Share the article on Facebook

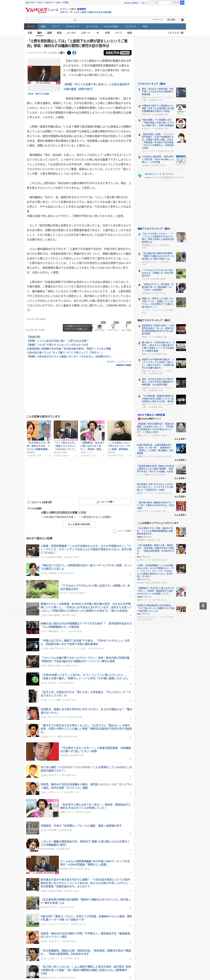(x=74, y=53)
